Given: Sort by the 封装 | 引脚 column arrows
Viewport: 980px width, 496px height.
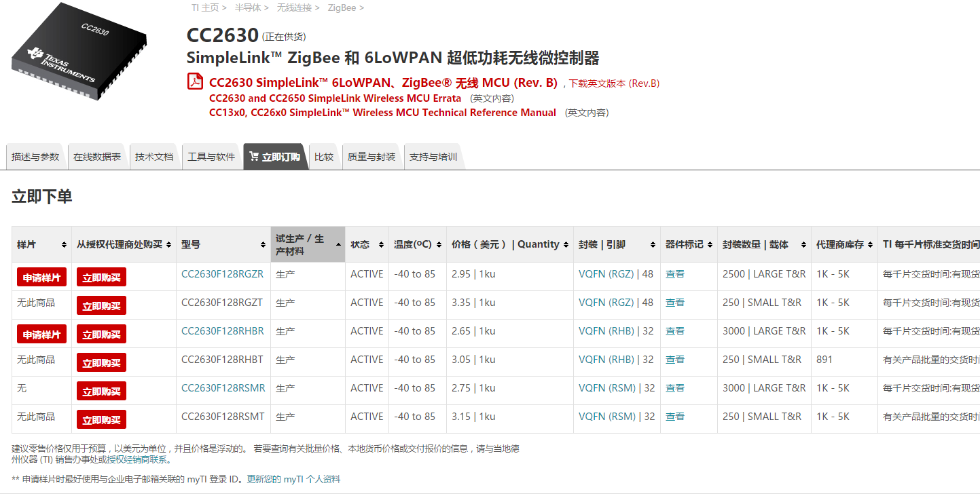Looking at the screenshot, I should tap(653, 245).
